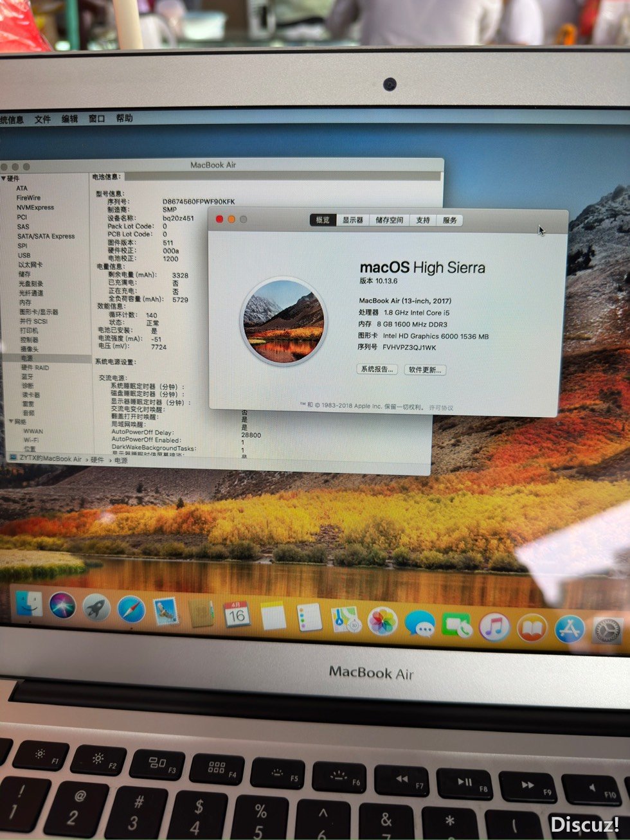This screenshot has height=840, width=630.
Task: Open Notes icon in the Dock
Action: coord(273,617)
